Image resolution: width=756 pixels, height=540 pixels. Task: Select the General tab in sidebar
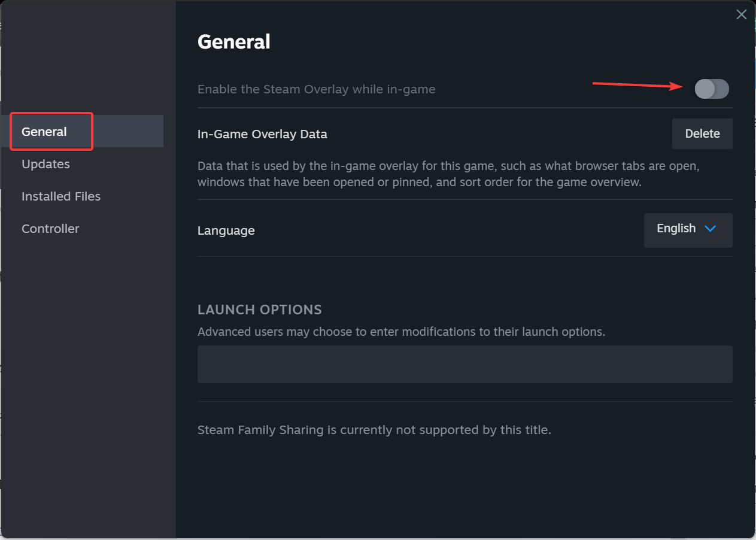(82, 131)
